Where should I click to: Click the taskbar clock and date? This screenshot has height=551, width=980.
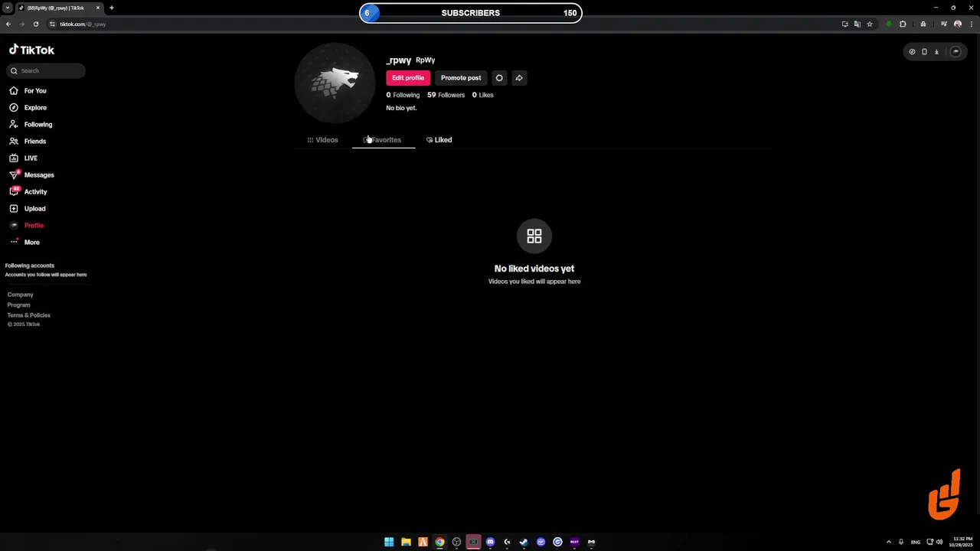pyautogui.click(x=962, y=542)
